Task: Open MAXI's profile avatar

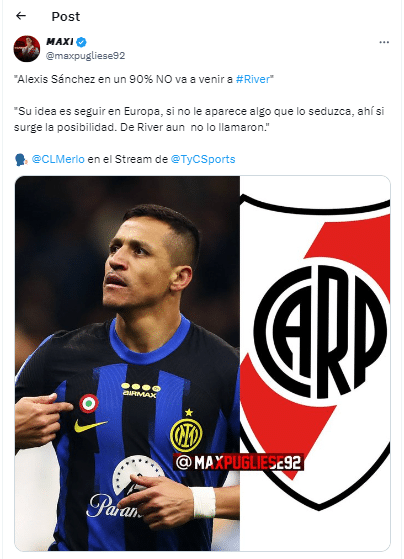Action: point(27,48)
